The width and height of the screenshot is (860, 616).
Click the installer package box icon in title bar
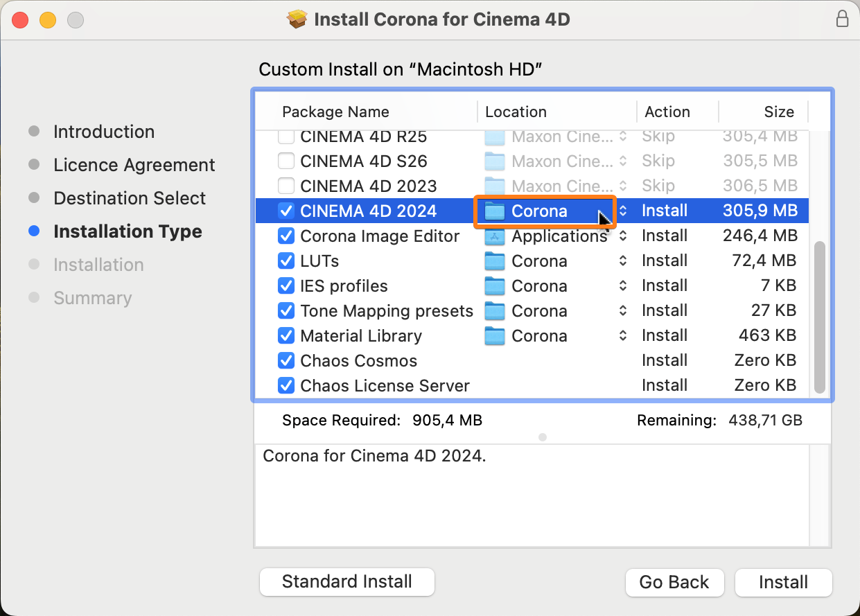(x=297, y=19)
